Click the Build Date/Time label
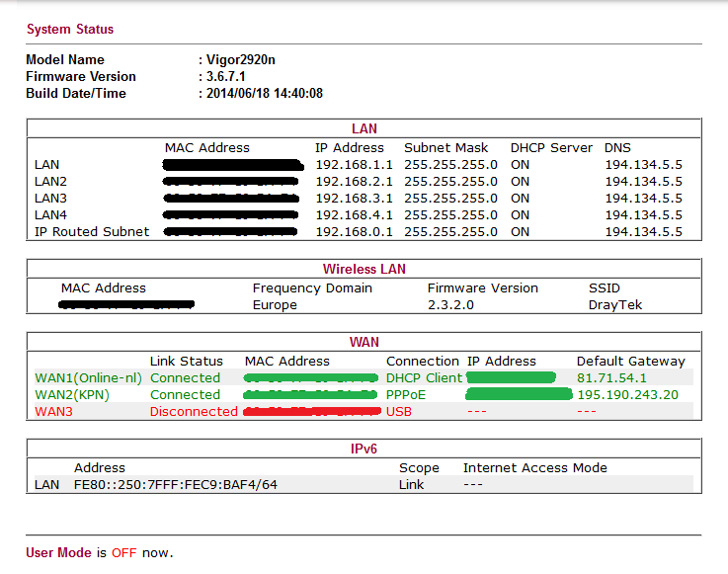Image resolution: width=728 pixels, height=574 pixels. 76,93
